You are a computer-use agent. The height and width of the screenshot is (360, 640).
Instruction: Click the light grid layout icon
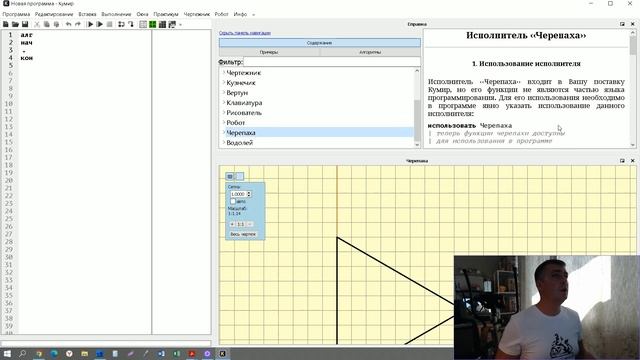click(x=143, y=24)
